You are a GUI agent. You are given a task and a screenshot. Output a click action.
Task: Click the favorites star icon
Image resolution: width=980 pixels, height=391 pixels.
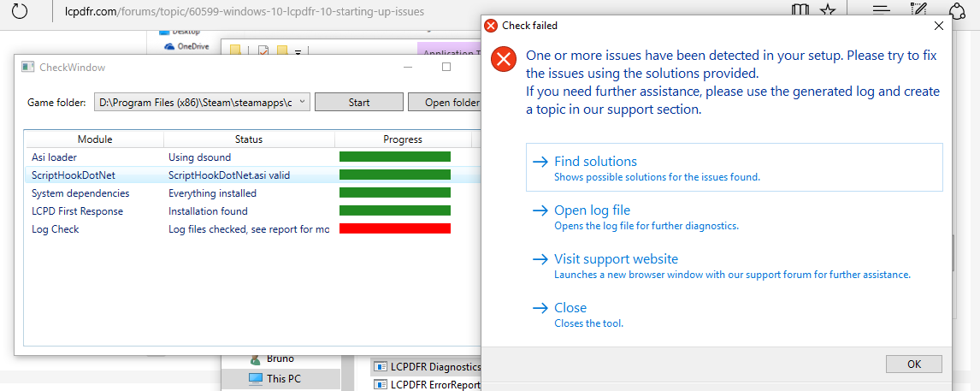pyautogui.click(x=828, y=10)
